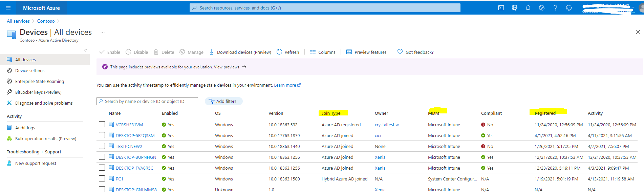Viewport: 644px width, 194px height.
Task: Open the notifications bell
Action: point(528,8)
